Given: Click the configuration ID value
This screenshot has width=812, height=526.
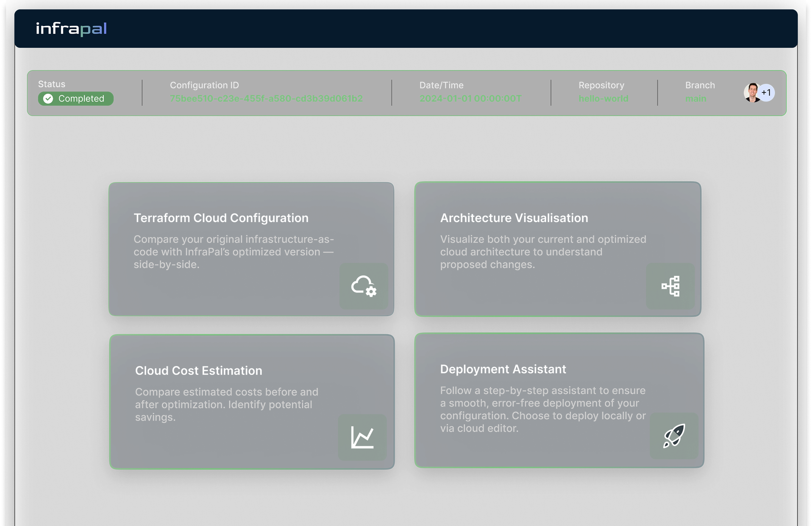Looking at the screenshot, I should tap(266, 99).
